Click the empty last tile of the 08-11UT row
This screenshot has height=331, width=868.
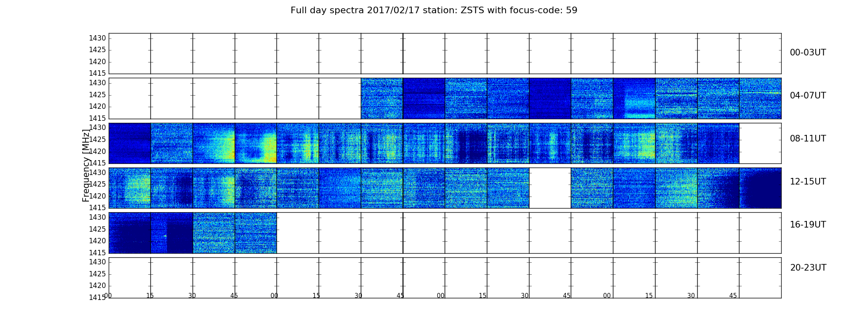coord(760,143)
